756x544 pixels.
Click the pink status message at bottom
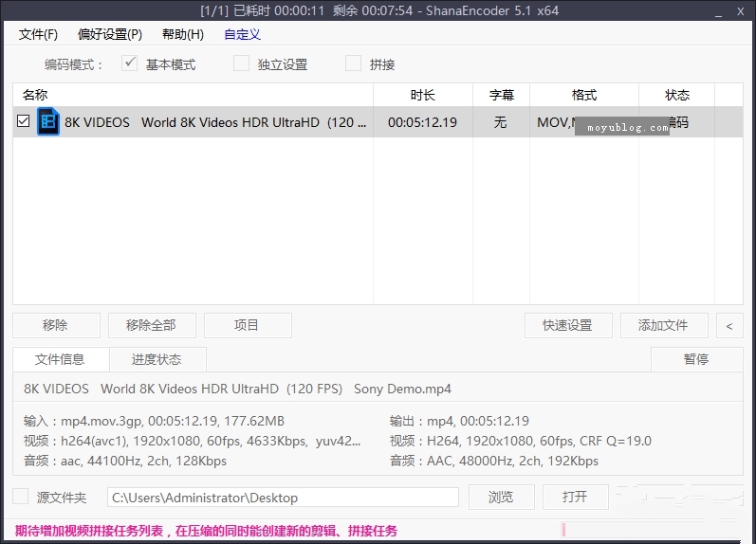pyautogui.click(x=206, y=531)
